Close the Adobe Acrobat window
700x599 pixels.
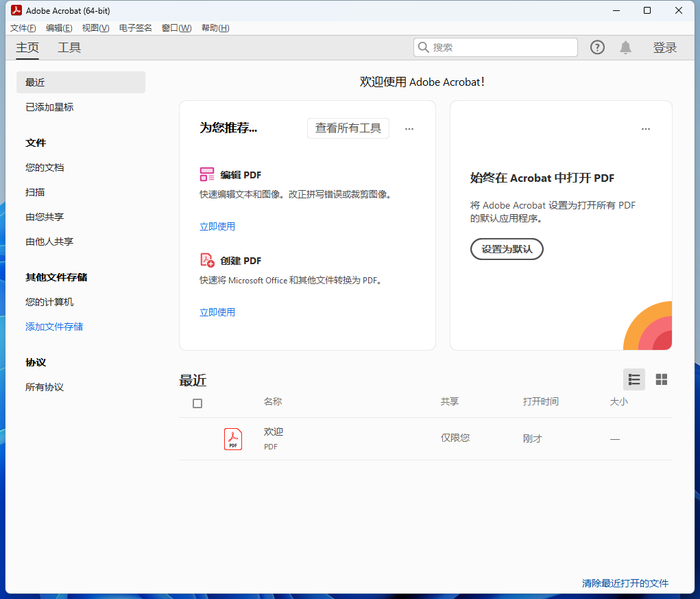coord(679,10)
